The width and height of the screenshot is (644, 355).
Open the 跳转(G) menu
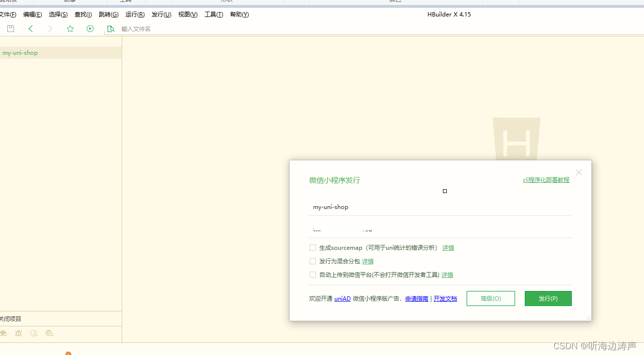109,15
